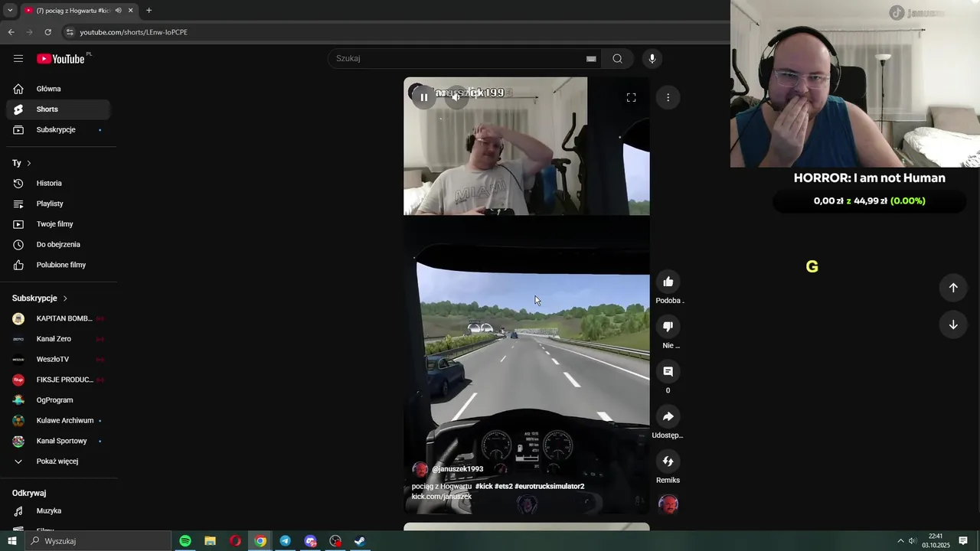Open the #ets2 hashtag
The width and height of the screenshot is (980, 551).
coord(504,487)
